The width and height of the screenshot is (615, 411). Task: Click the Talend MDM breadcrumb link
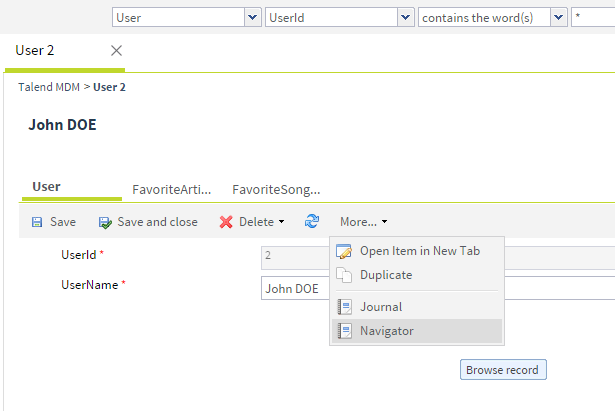click(49, 87)
